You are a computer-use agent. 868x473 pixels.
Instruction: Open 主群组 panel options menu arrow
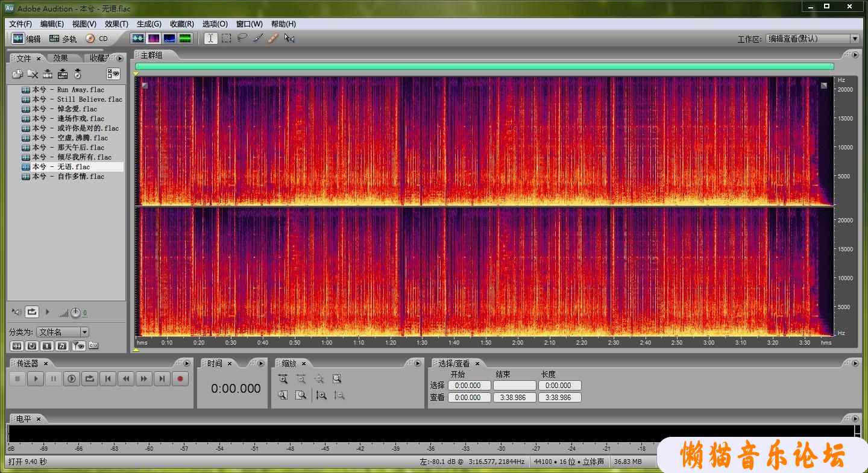point(855,55)
